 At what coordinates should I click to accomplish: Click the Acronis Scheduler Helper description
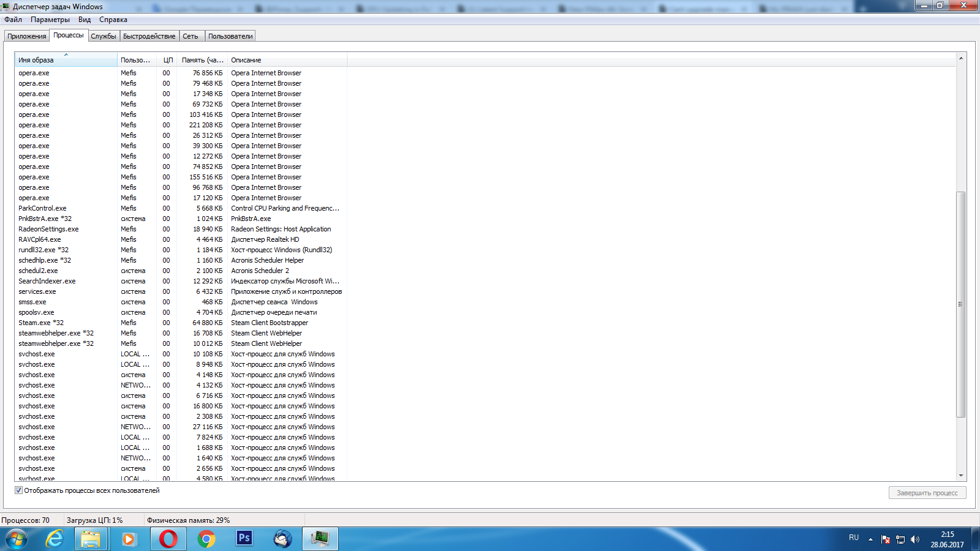tap(267, 260)
